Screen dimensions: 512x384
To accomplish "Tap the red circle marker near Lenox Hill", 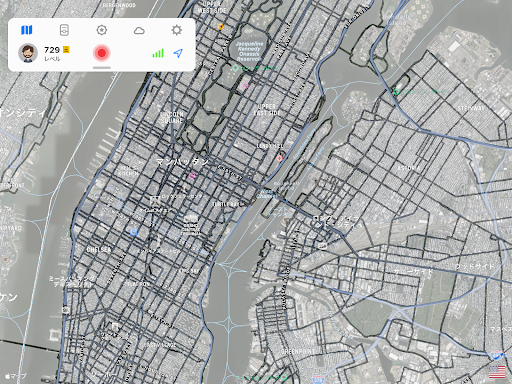I will (x=279, y=158).
